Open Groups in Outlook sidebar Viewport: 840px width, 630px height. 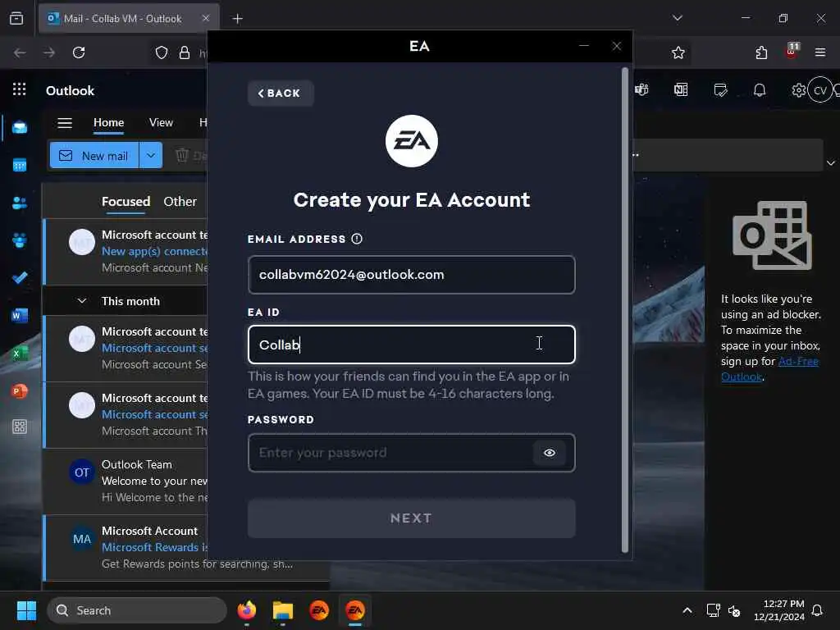(x=20, y=240)
